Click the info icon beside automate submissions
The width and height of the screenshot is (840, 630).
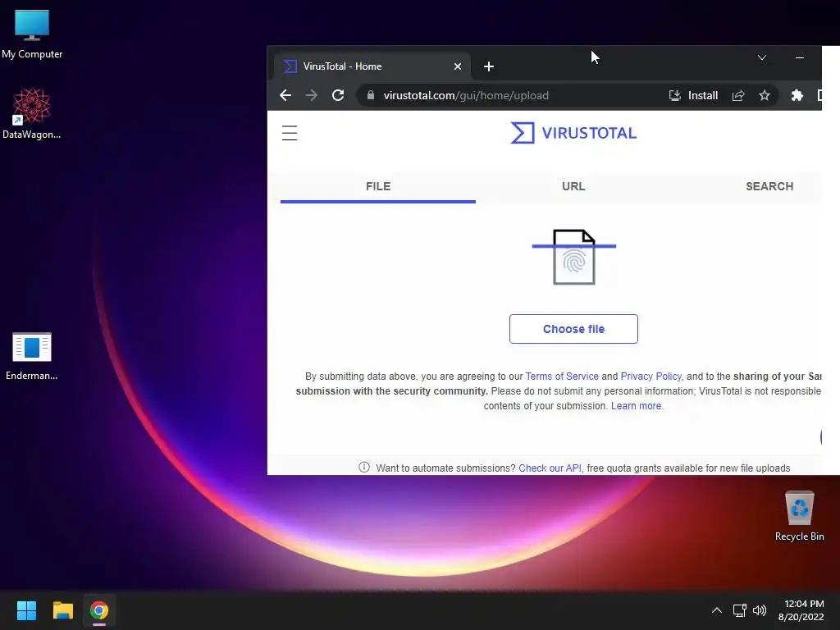[x=364, y=467]
